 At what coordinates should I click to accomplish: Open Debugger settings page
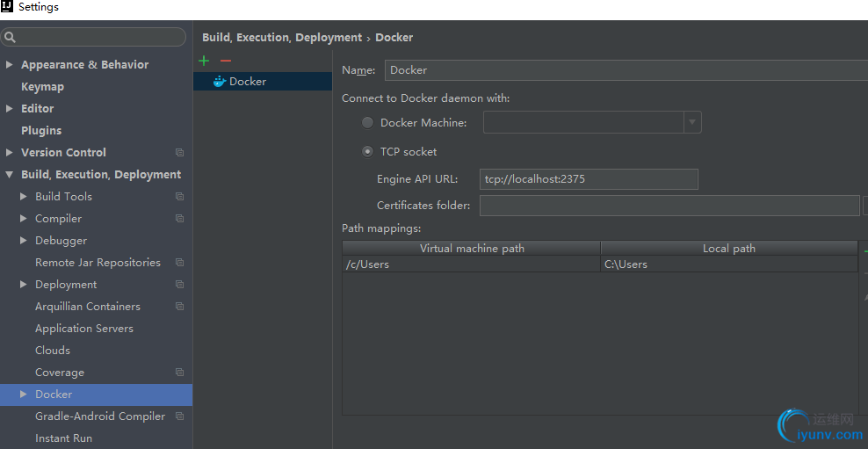[61, 241]
